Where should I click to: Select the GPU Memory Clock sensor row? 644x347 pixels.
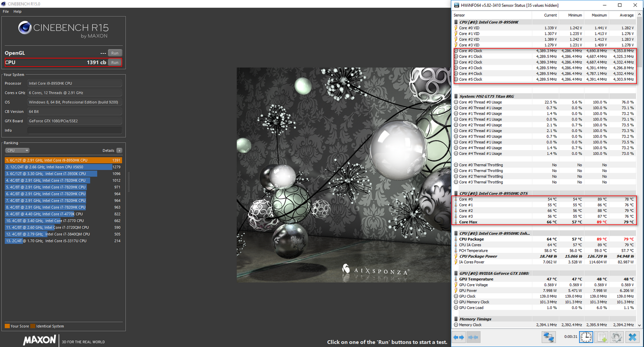[x=544, y=302]
